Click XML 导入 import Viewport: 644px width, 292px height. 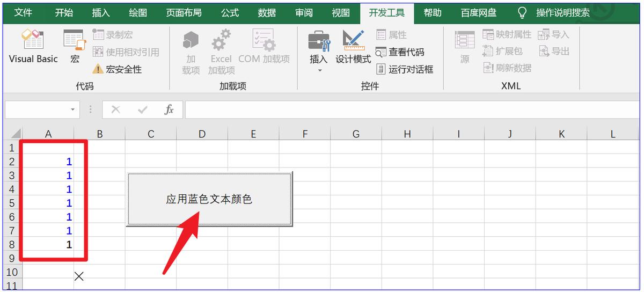pos(553,35)
